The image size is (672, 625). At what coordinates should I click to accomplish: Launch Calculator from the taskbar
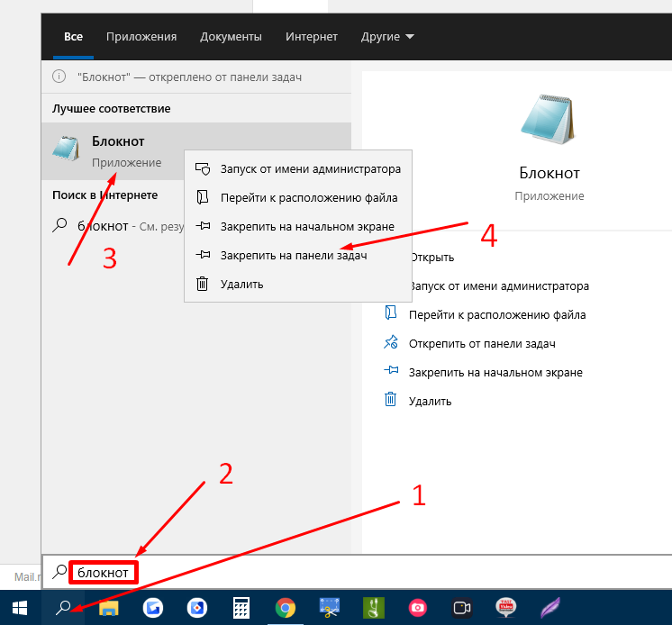click(241, 607)
